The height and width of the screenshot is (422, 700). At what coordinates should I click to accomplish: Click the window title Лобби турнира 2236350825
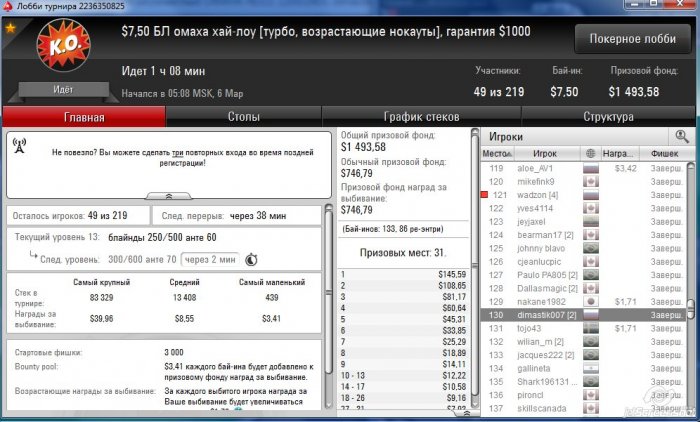click(x=71, y=6)
